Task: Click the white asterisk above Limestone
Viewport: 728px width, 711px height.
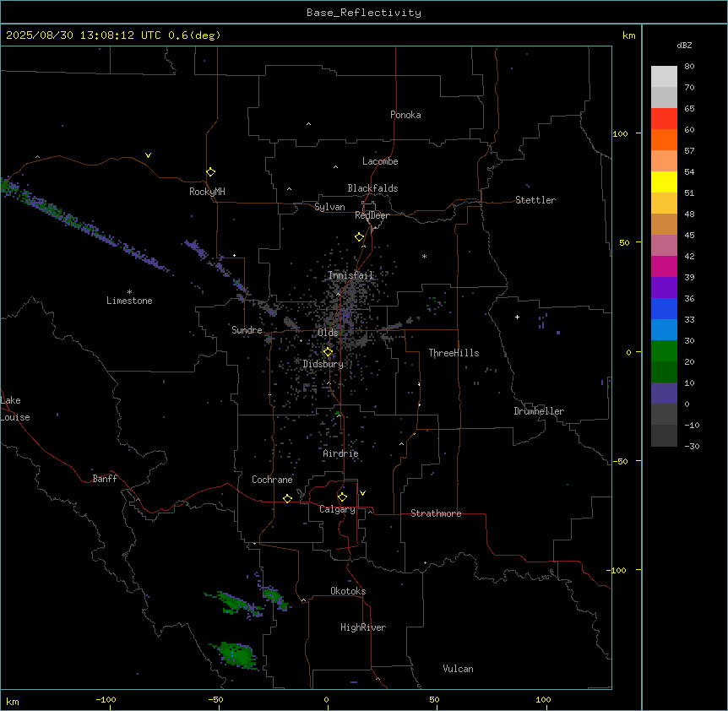Action: [129, 292]
